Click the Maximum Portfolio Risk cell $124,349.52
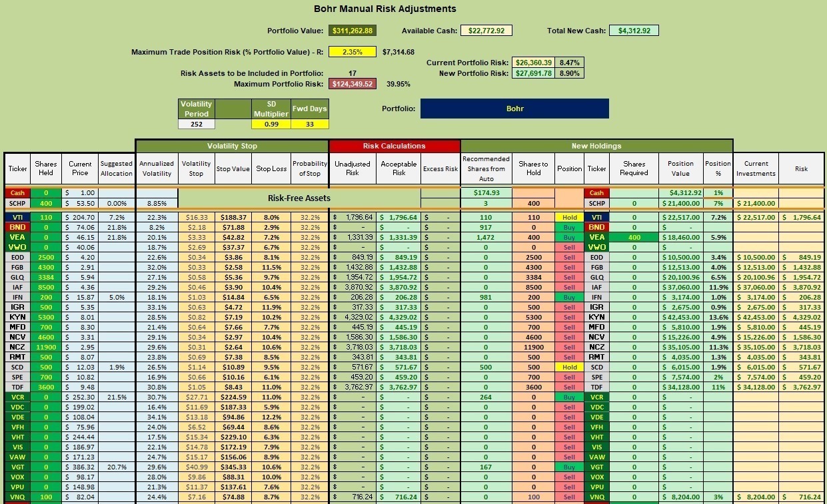The height and width of the screenshot is (504, 827). click(351, 84)
